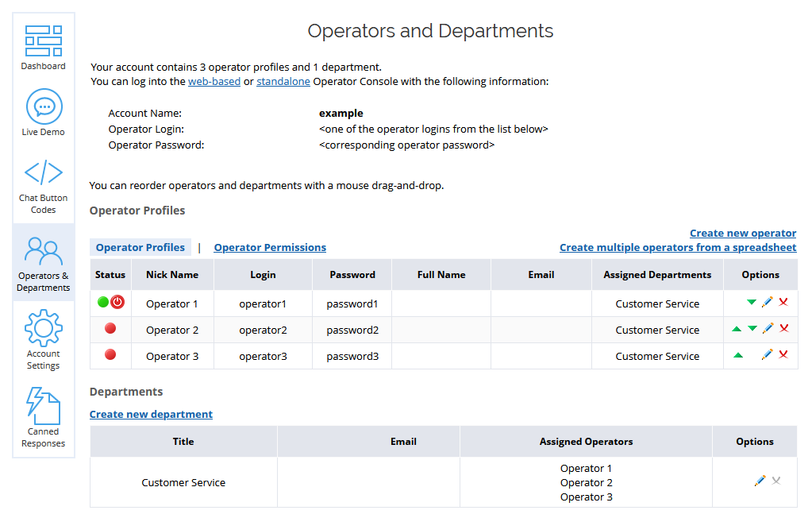This screenshot has height=518, width=812.
Task: Move Operator 3 up using the green arrow
Action: tap(738, 355)
